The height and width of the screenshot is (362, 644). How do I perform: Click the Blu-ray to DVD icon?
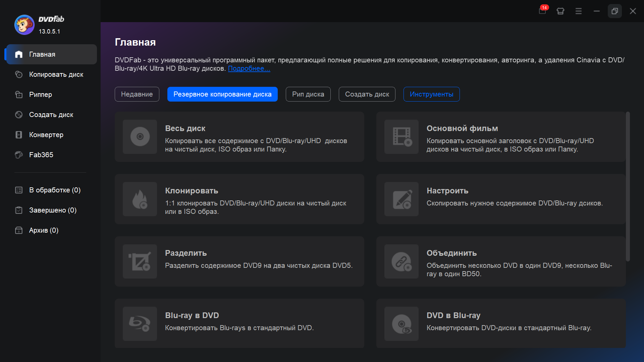140,324
